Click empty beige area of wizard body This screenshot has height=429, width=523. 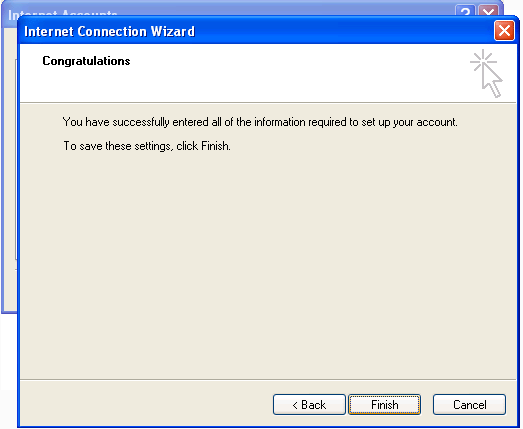point(268,260)
